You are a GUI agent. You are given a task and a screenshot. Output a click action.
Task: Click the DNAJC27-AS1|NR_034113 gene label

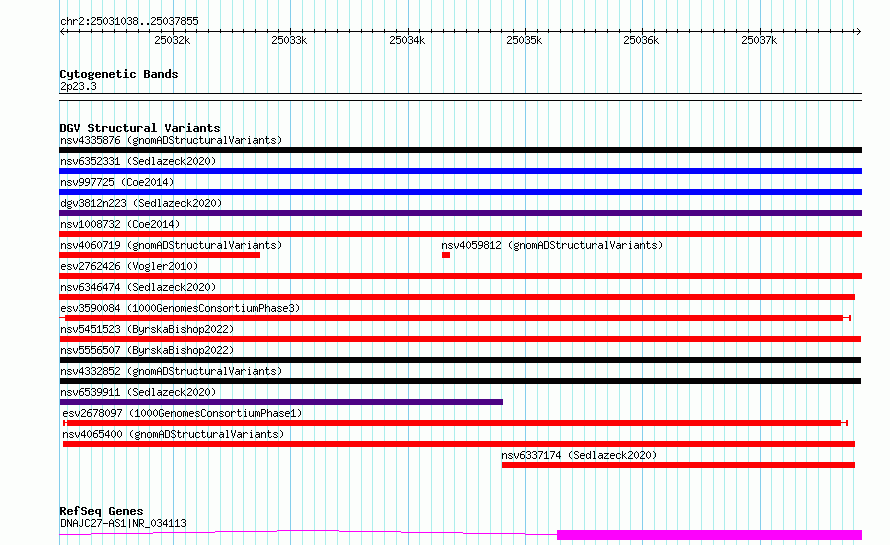(123, 523)
